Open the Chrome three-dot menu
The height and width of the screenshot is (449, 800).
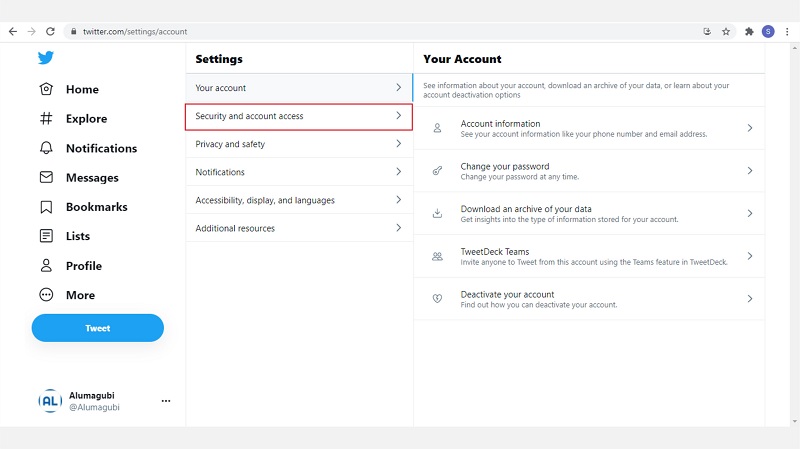[787, 32]
